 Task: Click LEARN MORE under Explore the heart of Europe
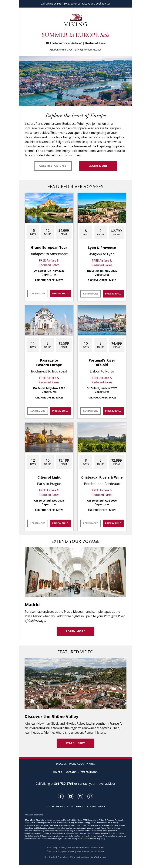point(98,165)
